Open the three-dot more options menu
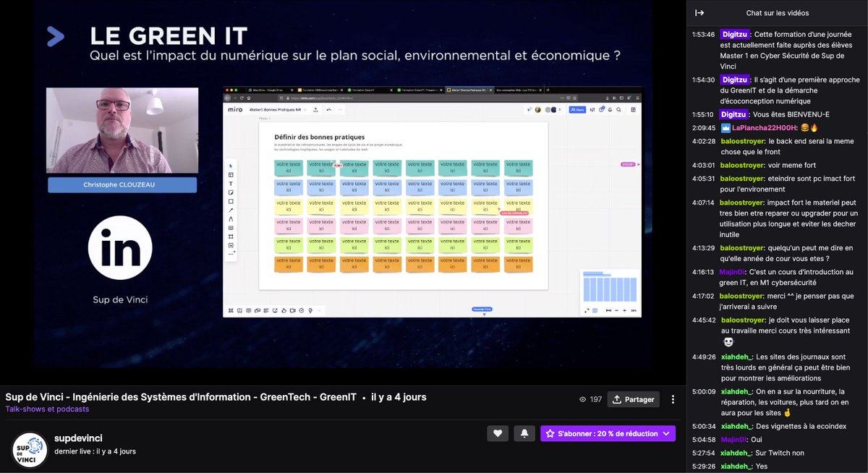 pos(673,399)
